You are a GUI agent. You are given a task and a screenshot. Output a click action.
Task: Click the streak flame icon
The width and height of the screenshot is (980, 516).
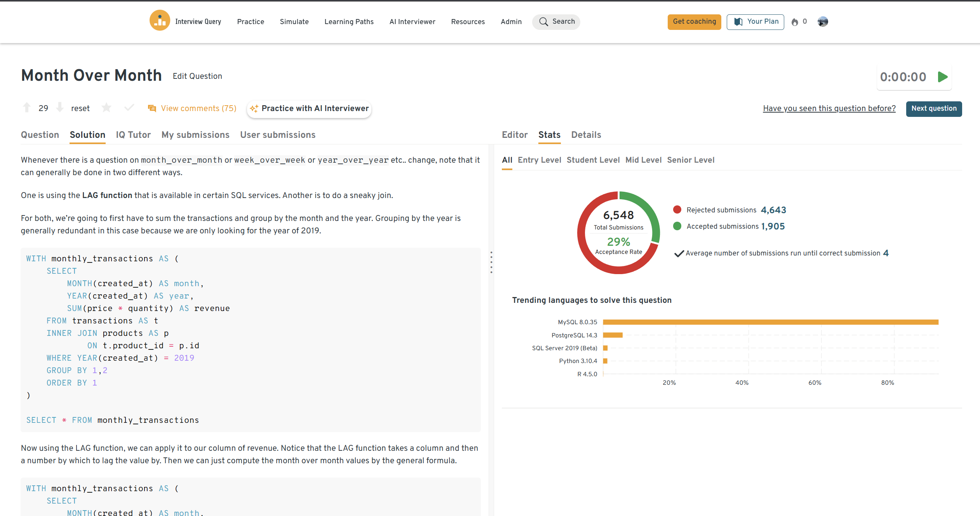(x=795, y=22)
